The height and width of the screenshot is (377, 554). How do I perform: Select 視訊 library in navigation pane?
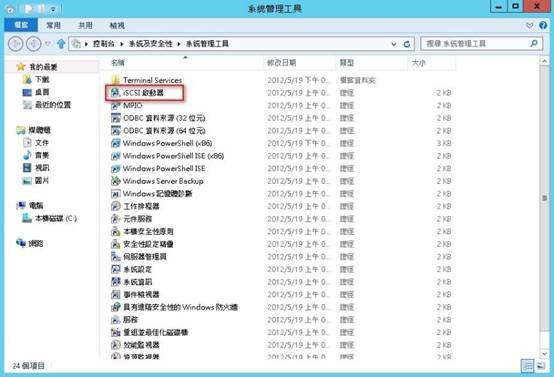tap(42, 168)
